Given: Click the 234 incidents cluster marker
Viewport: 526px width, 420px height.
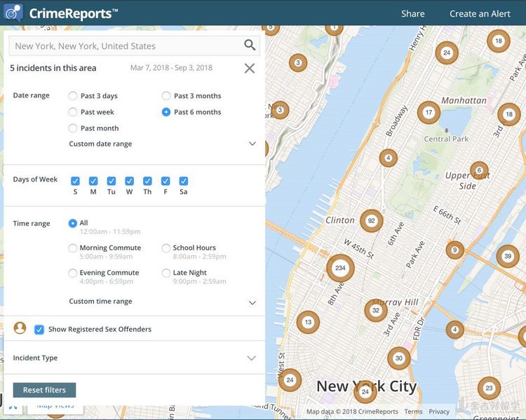Looking at the screenshot, I should pos(340,268).
